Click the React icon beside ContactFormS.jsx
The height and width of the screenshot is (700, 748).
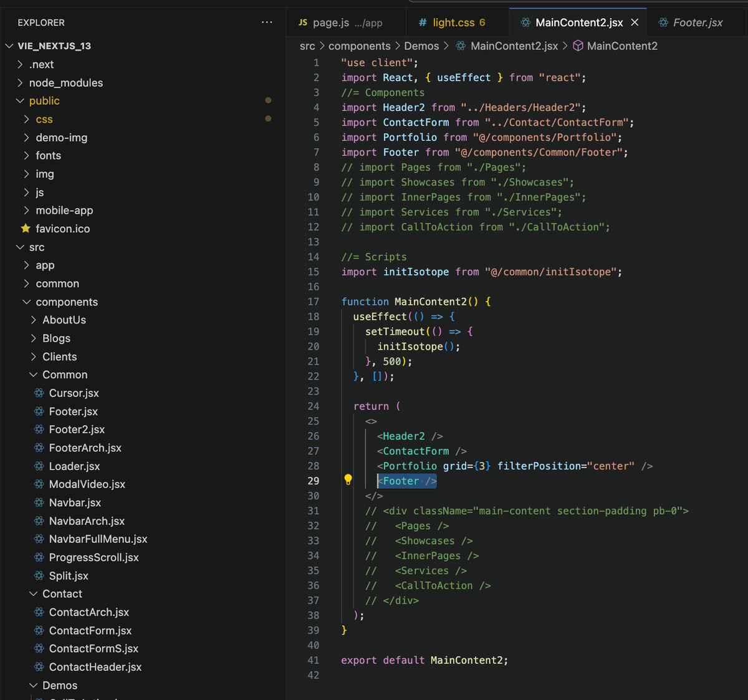[x=39, y=649]
